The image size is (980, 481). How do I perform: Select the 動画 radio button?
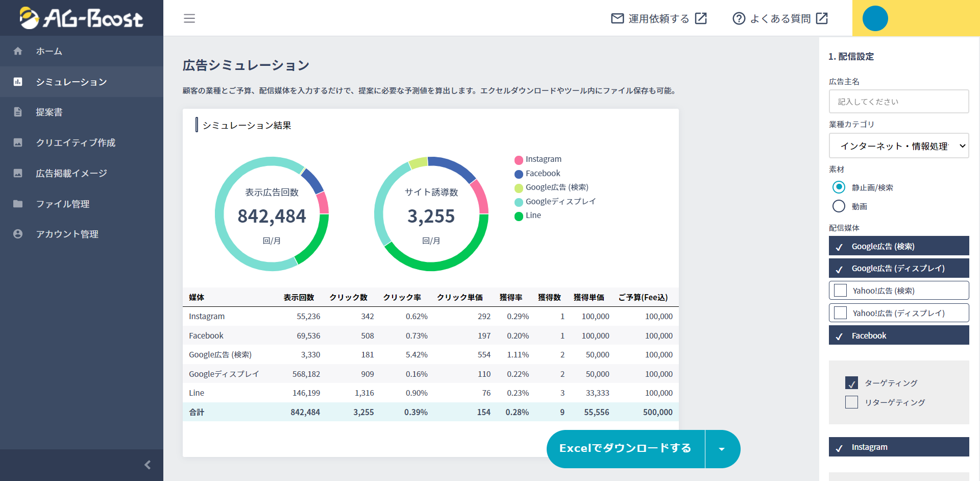(839, 206)
